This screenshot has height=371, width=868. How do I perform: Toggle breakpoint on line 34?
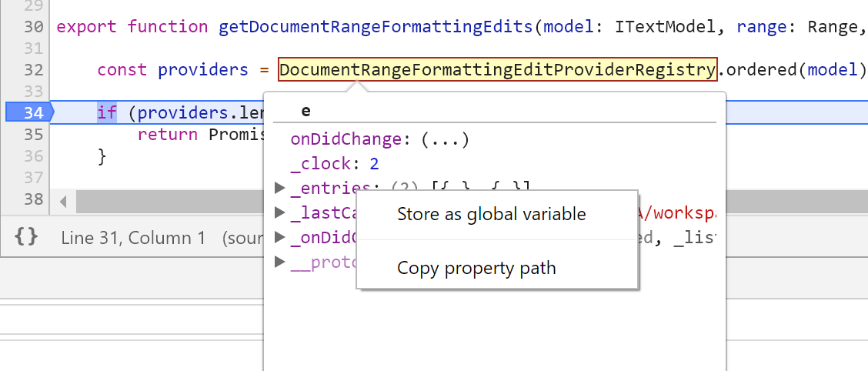pos(31,112)
